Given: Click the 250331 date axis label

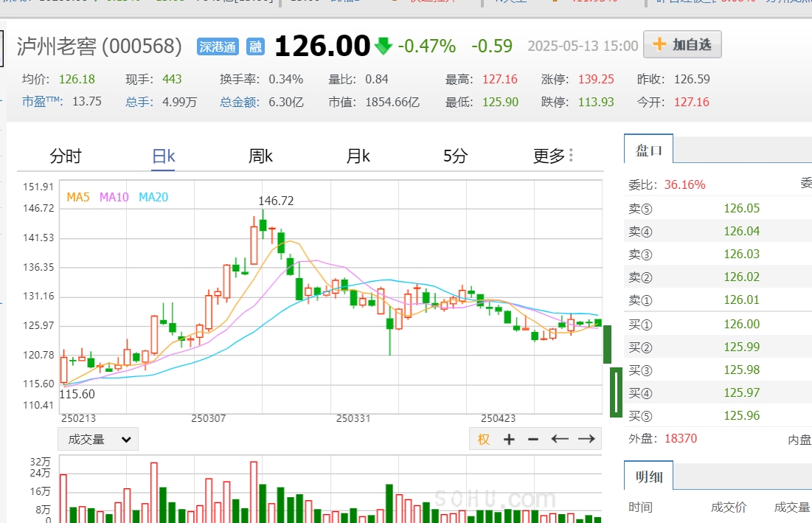Looking at the screenshot, I should tap(353, 418).
